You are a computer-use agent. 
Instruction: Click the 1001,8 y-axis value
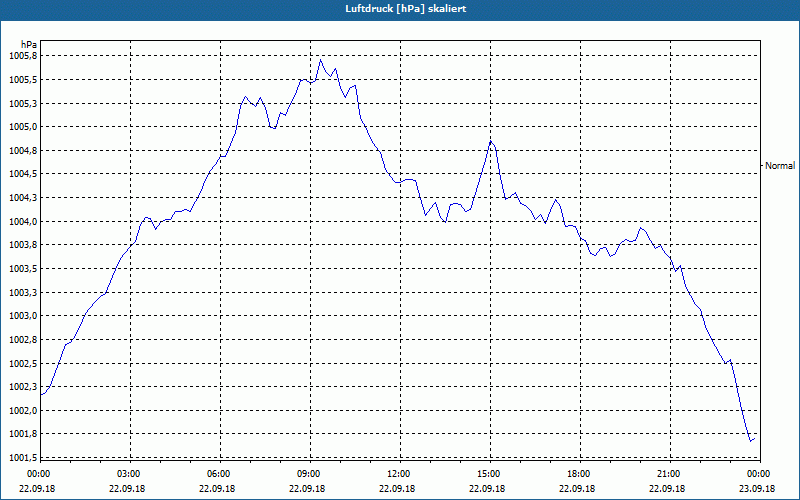point(23,434)
